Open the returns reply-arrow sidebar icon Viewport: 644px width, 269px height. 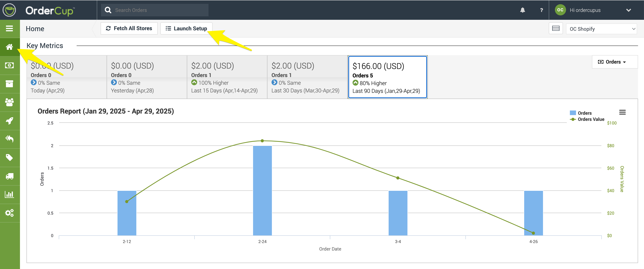point(9,139)
